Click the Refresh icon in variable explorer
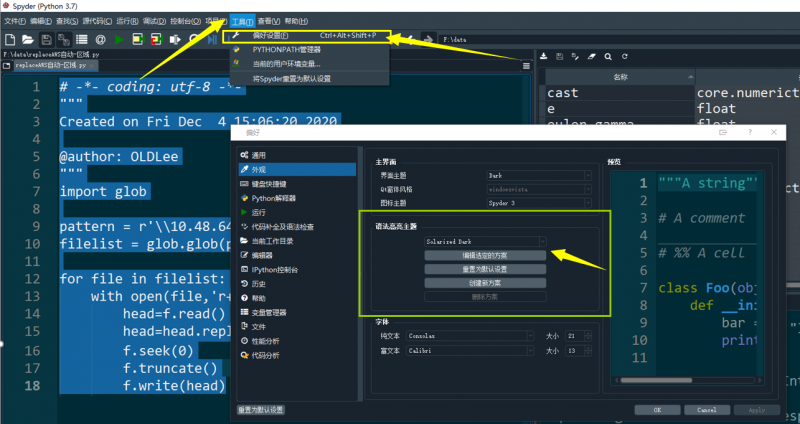The image size is (800, 424). pos(624,56)
